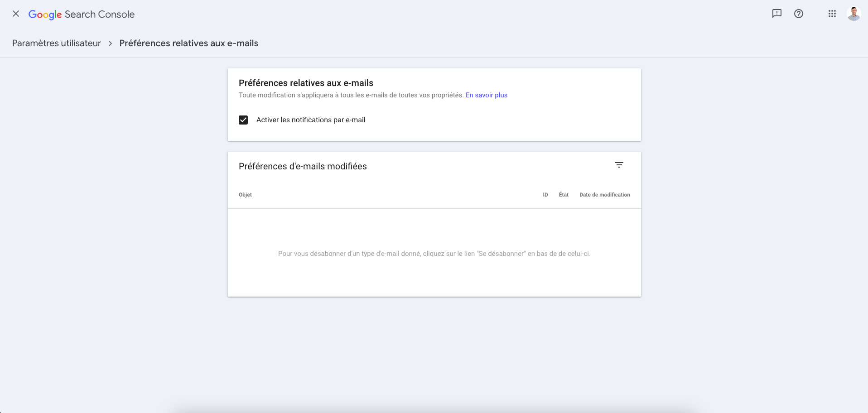Viewport: 868px width, 413px height.
Task: Click the Google Search Console logo
Action: [x=82, y=14]
